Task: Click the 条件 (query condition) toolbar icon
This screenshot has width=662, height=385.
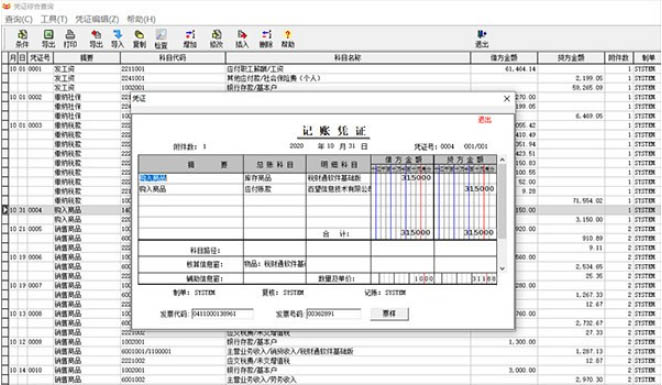Action: coord(22,38)
